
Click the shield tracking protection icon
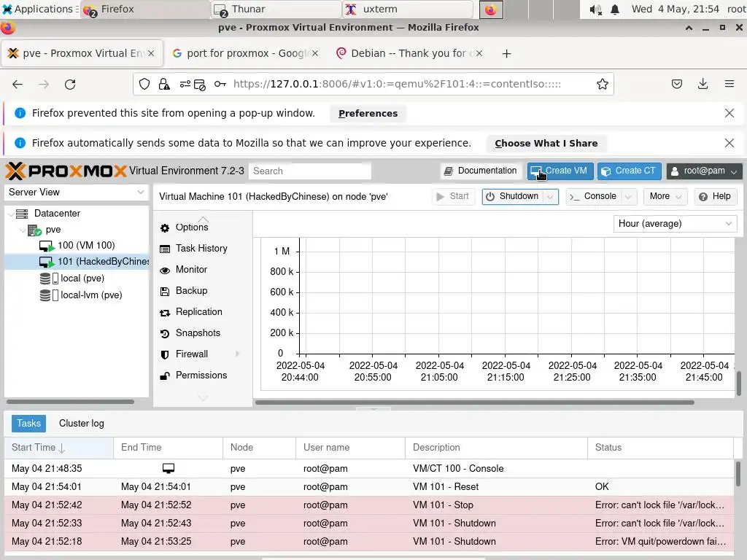(x=144, y=85)
